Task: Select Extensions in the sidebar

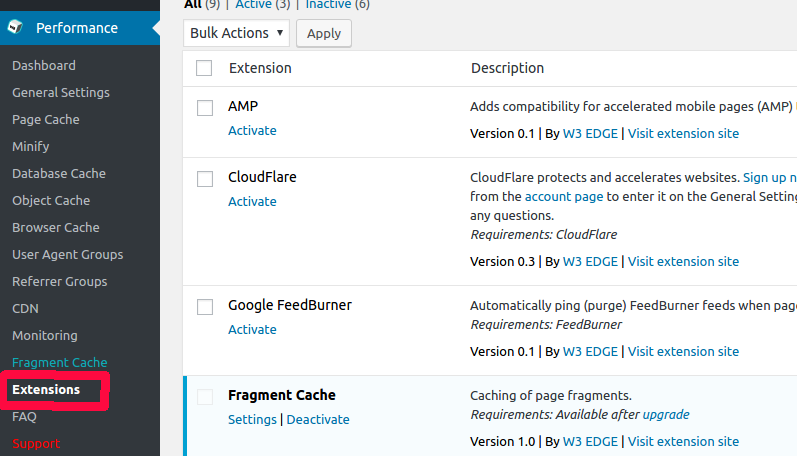Action: (x=46, y=389)
